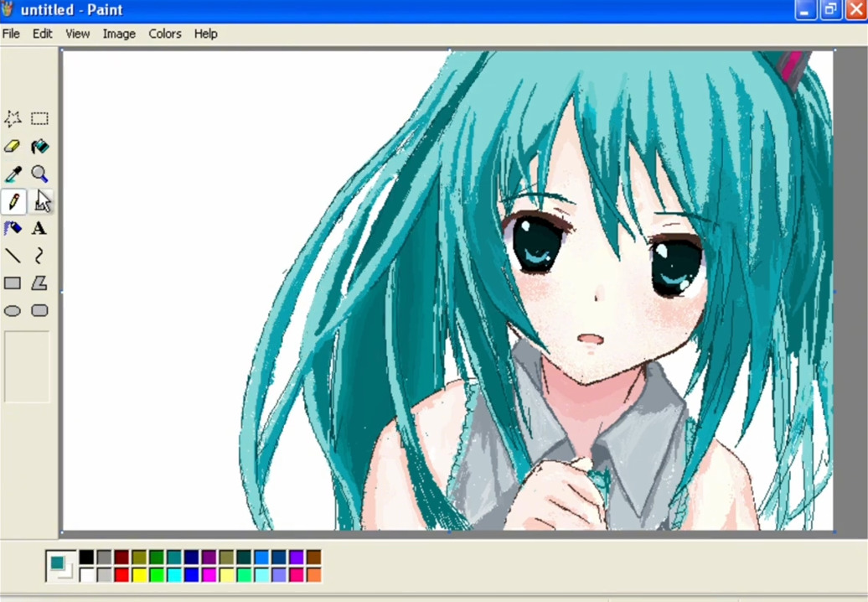Choose the Ellipse tool
This screenshot has width=868, height=602.
point(13,311)
